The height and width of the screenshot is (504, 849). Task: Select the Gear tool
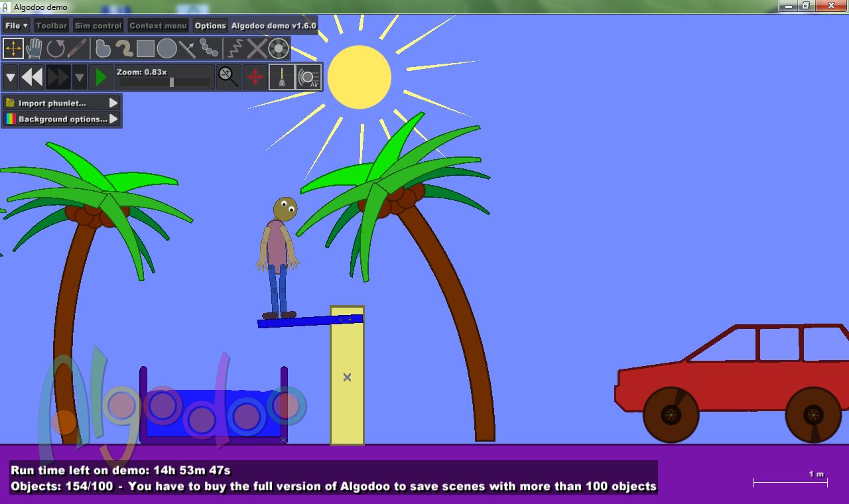tap(279, 48)
